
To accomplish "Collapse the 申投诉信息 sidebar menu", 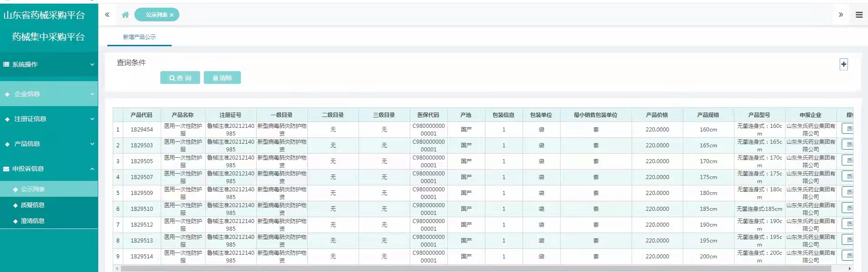I will tap(49, 169).
